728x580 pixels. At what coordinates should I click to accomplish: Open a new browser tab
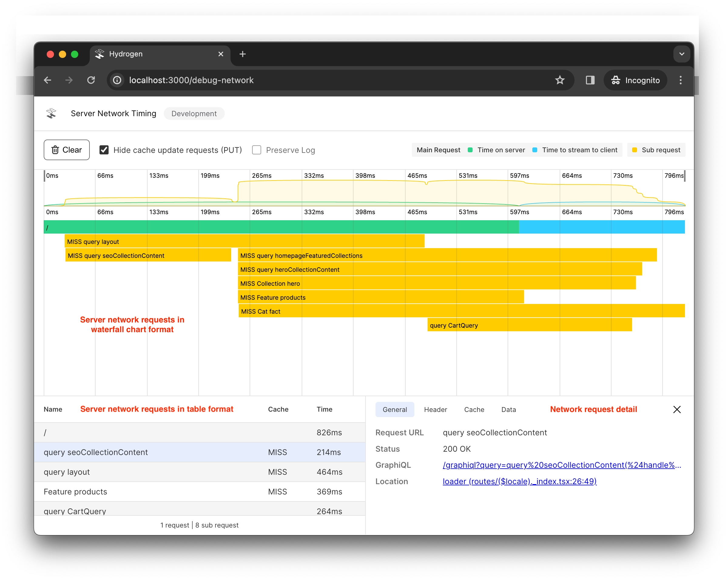point(242,54)
